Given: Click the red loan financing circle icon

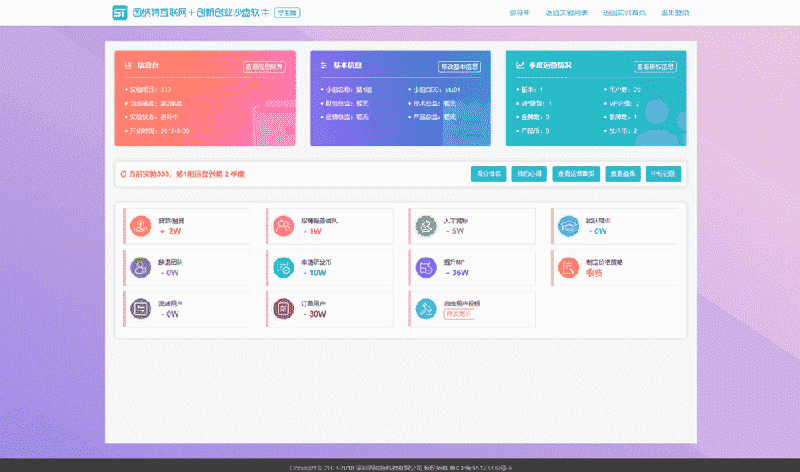Looking at the screenshot, I should (140, 226).
